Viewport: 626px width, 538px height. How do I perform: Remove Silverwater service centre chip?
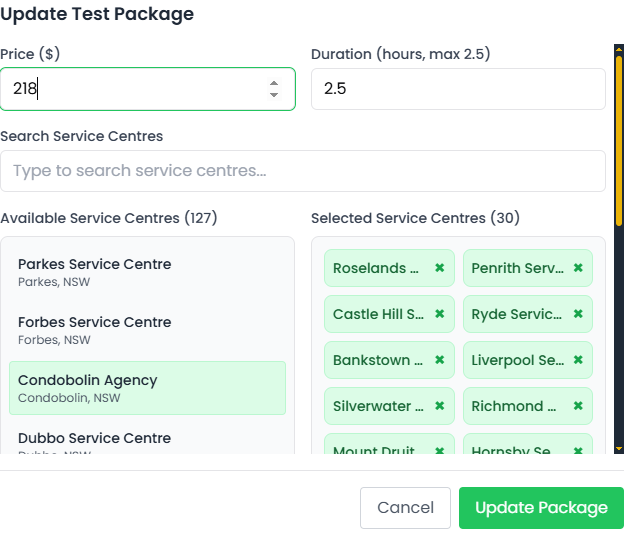coord(439,406)
